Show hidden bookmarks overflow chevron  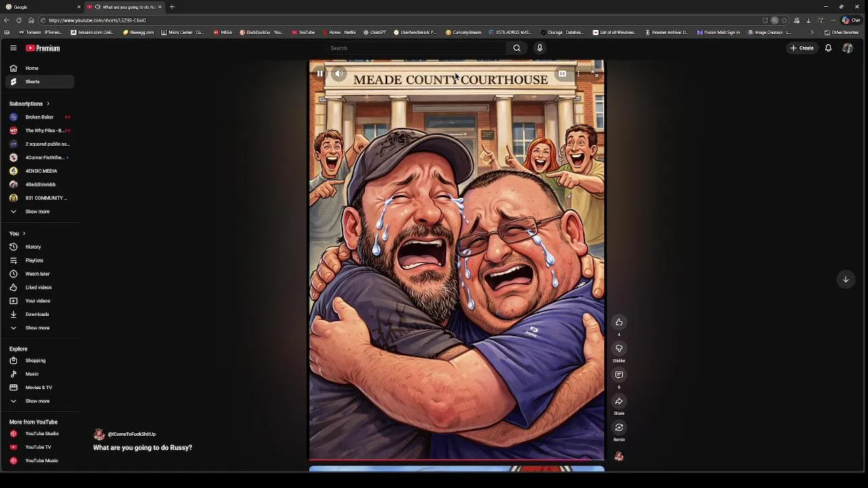[x=812, y=33]
